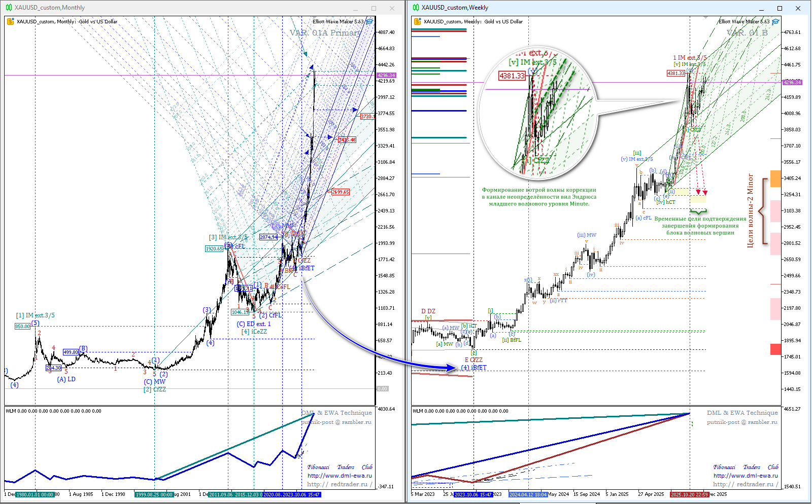
Task: Select the 1980.01.01 date marker on time axis
Action: [x=35, y=494]
